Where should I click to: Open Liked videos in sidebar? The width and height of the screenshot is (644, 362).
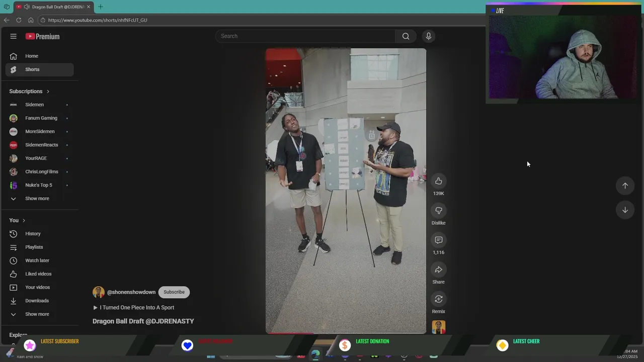pos(39,274)
